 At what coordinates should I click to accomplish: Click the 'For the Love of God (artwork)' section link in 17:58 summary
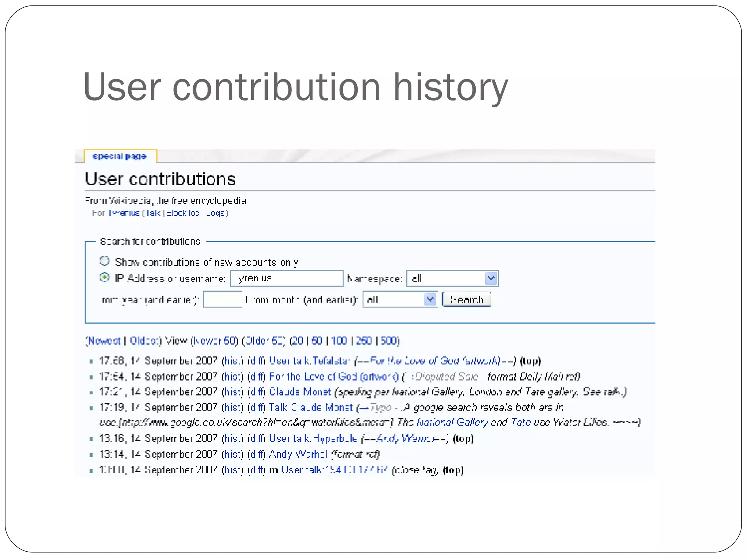[x=435, y=361]
